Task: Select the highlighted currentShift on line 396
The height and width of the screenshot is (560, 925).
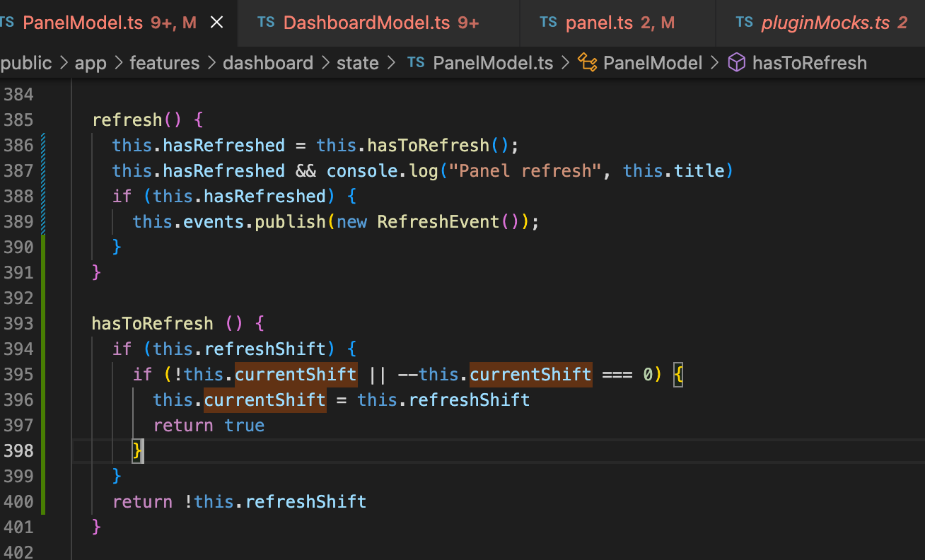Action: coord(264,399)
